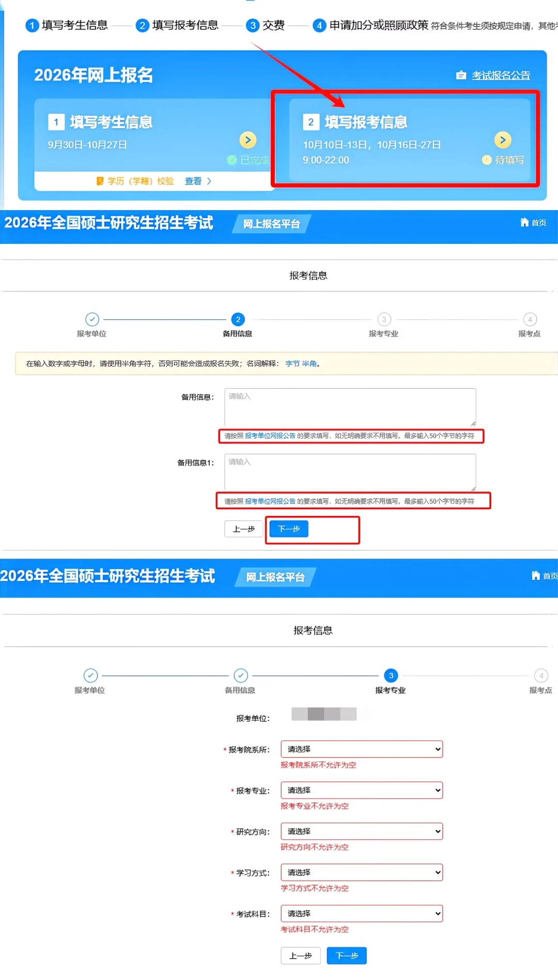Click checkmark circle 备用信息 in lower stepper
This screenshot has height=980, width=558.
pos(241,676)
